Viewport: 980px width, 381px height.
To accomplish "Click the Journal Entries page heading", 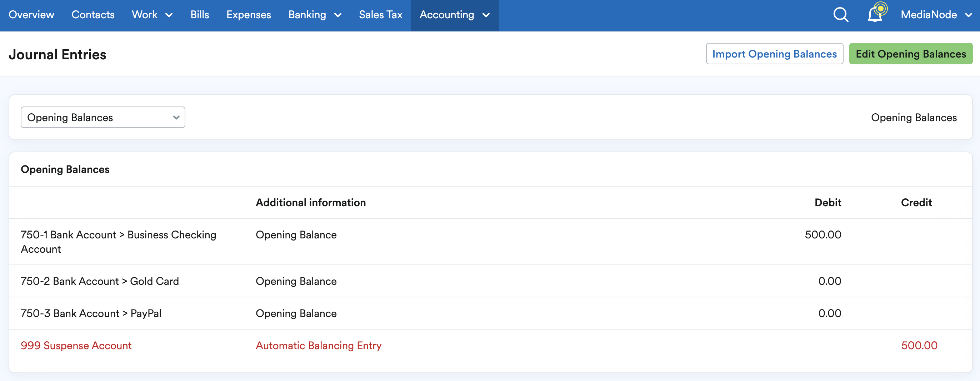I will click(x=57, y=54).
